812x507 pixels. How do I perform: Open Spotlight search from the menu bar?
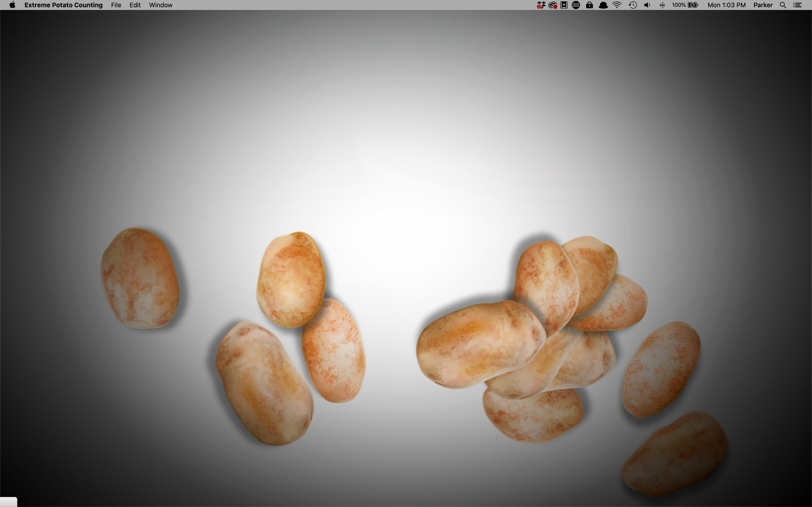click(782, 5)
